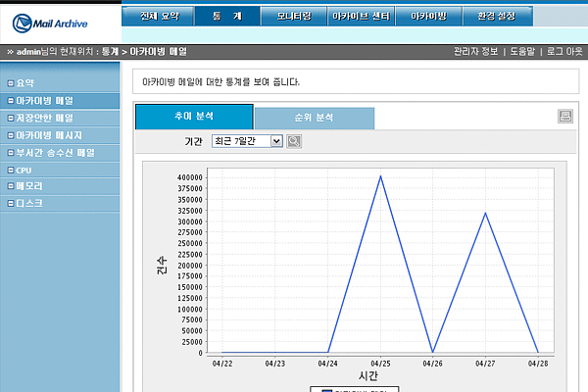Viewport: 588px width, 392px height.
Task: Open the 기간 period dropdown
Action: click(247, 141)
